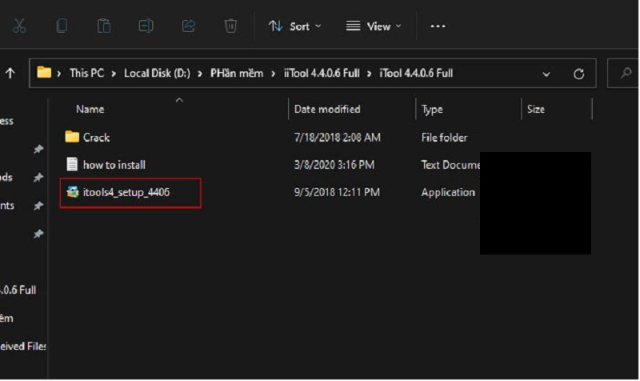The height and width of the screenshot is (381, 640).
Task: Click the Delete trash icon
Action: pos(231,26)
